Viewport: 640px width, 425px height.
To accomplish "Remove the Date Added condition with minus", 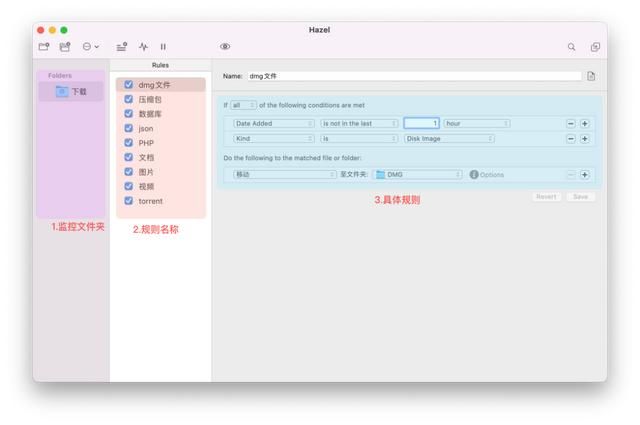I will click(571, 123).
